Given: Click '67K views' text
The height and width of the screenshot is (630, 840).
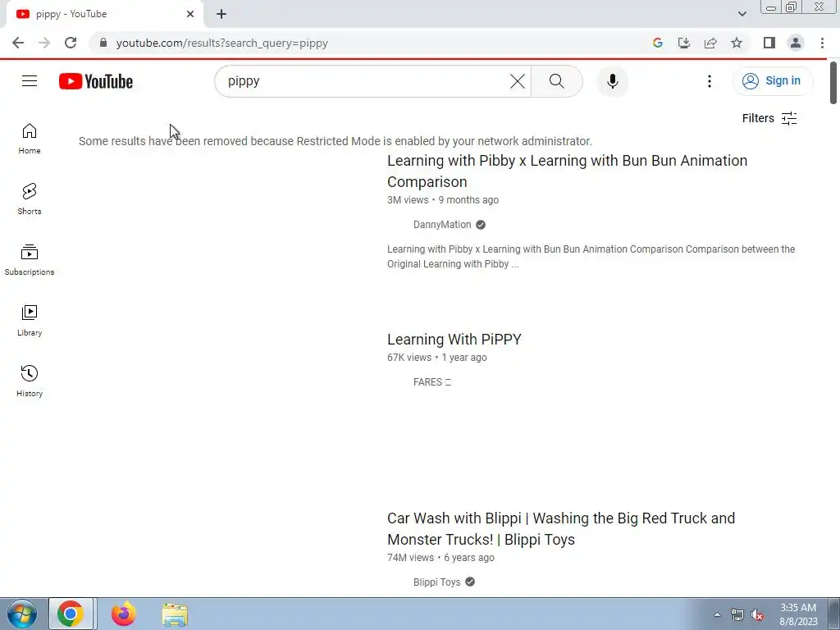Looking at the screenshot, I should coord(409,358).
